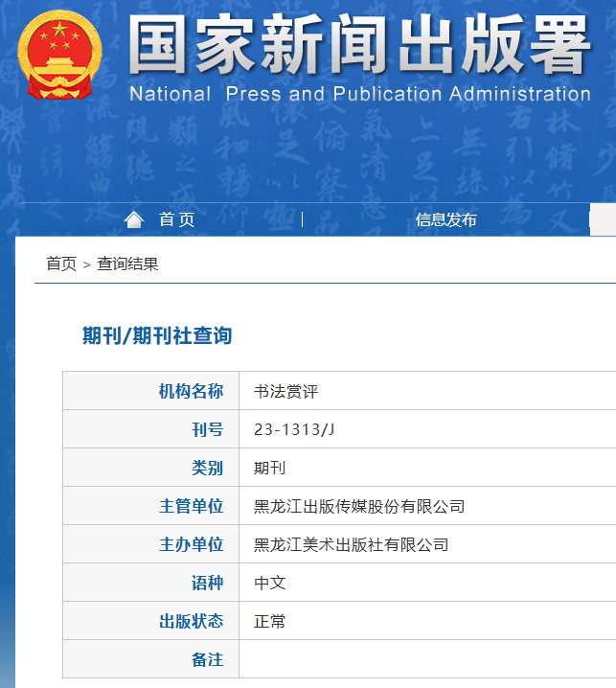This screenshot has height=688, width=616.
Task: Select 黑龙江出版传媒股份有限公司 value
Action: [359, 506]
